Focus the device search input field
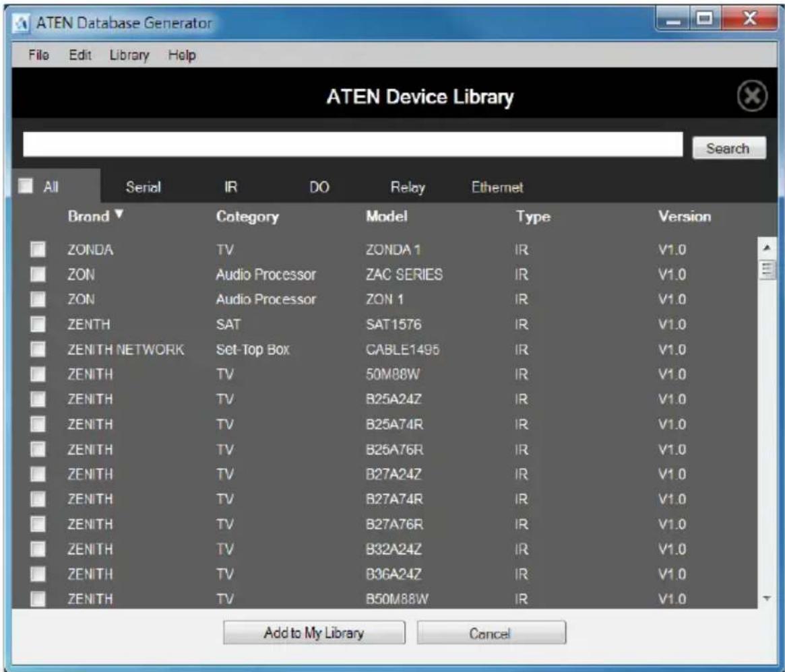 click(352, 145)
